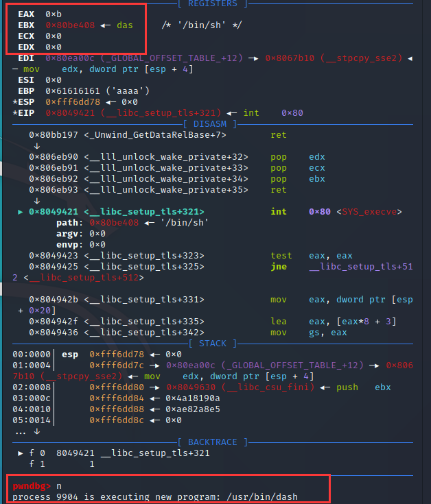Click the pwndbg> prompt
431x504 pixels.
[x=32, y=486]
